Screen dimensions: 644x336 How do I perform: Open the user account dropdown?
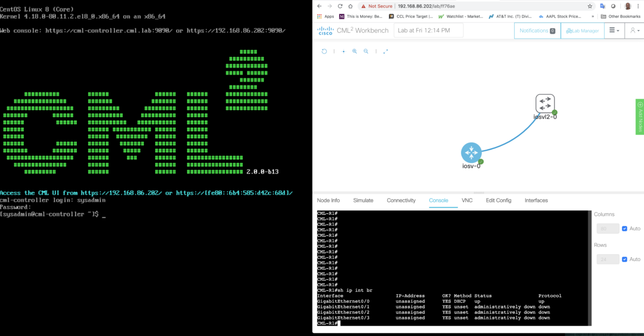[x=634, y=31]
